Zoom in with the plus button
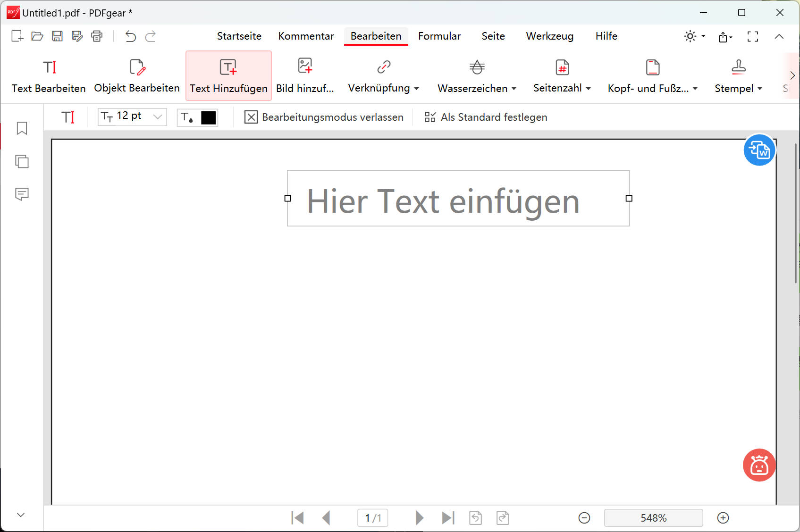The image size is (800, 532). (x=723, y=517)
